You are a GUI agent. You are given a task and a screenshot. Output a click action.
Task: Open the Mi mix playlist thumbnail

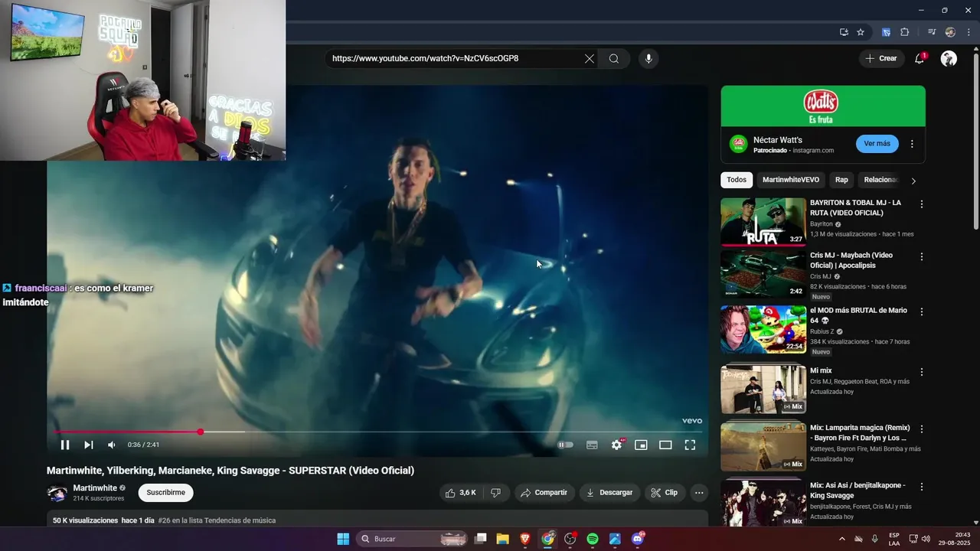763,390
